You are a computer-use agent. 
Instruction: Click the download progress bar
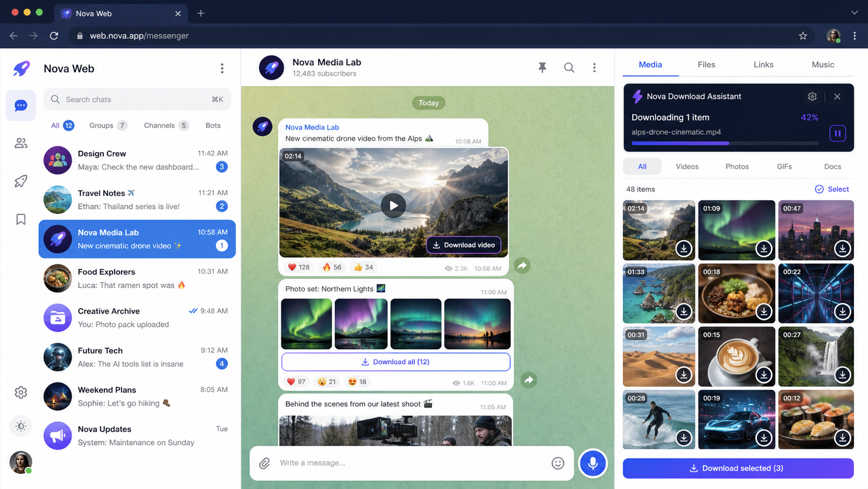[725, 143]
